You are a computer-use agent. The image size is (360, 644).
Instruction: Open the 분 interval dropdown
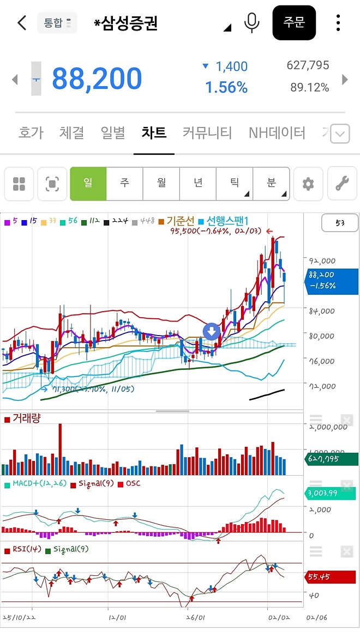pos(271,184)
